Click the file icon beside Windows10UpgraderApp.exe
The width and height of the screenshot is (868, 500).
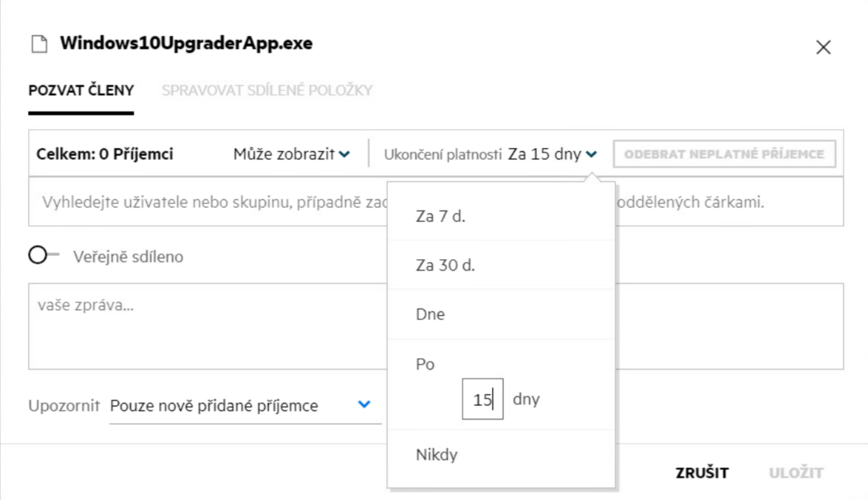(x=39, y=44)
